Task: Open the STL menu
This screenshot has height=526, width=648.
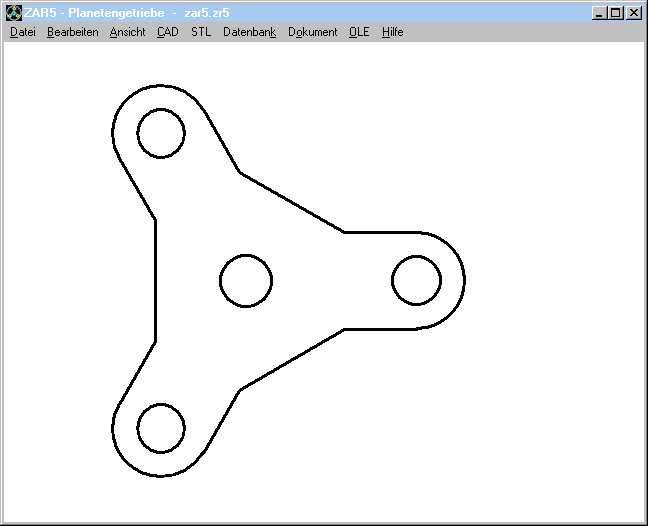Action: point(201,32)
